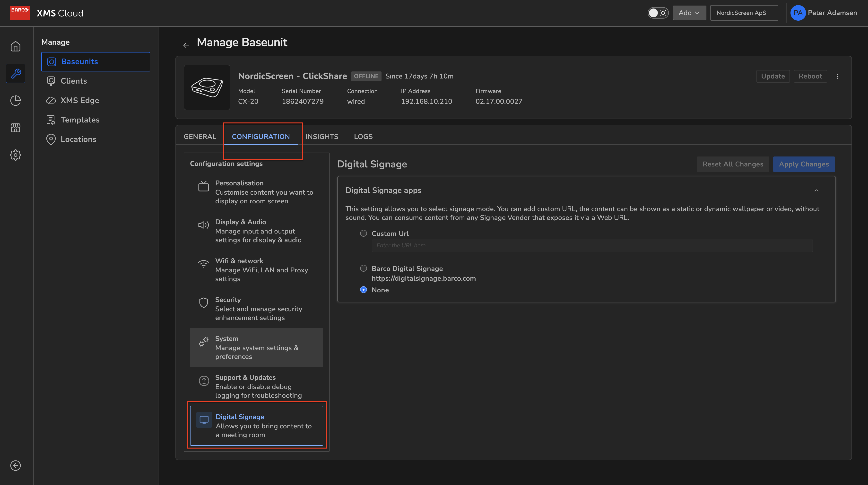
Task: Select the Custom Url radio button
Action: pos(363,233)
